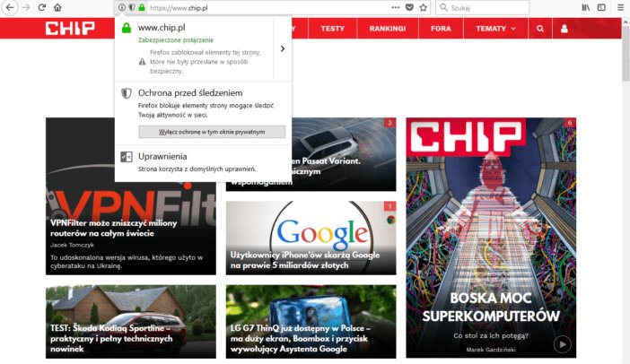Click the search magnifier in the CHIP navigation bar
The height and width of the screenshot is (364, 630).
pyautogui.click(x=540, y=29)
